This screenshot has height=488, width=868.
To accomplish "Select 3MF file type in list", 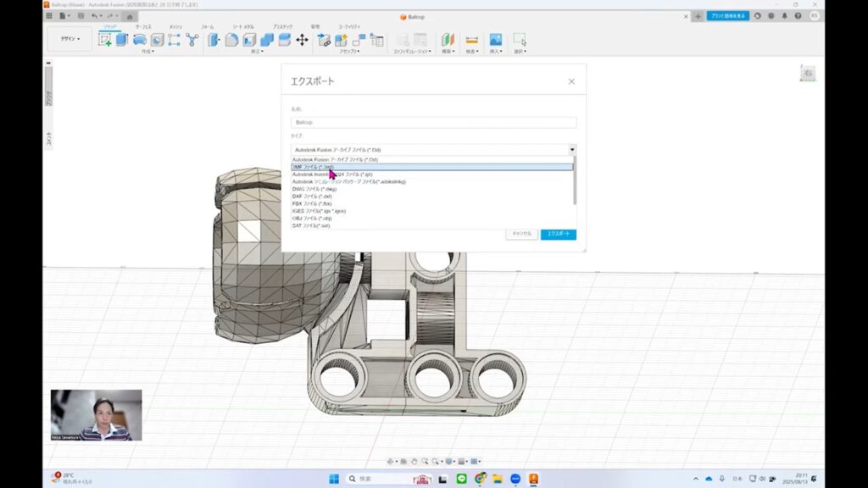I will pyautogui.click(x=431, y=167).
